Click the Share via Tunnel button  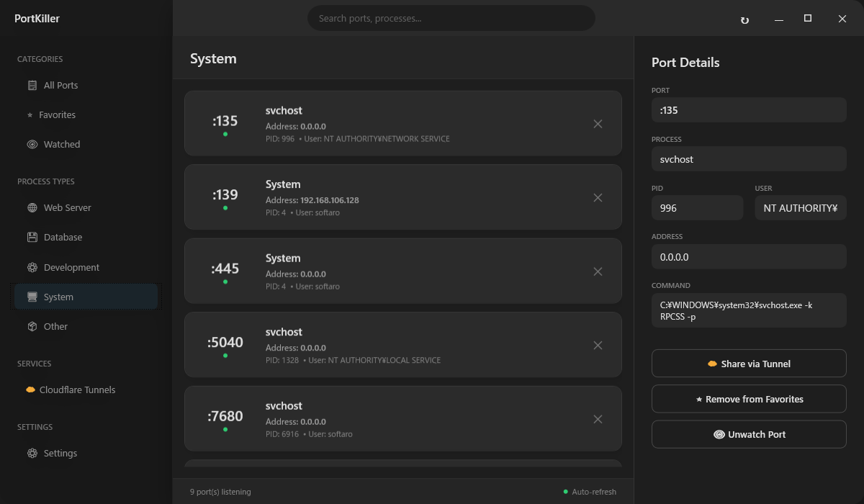coord(749,364)
